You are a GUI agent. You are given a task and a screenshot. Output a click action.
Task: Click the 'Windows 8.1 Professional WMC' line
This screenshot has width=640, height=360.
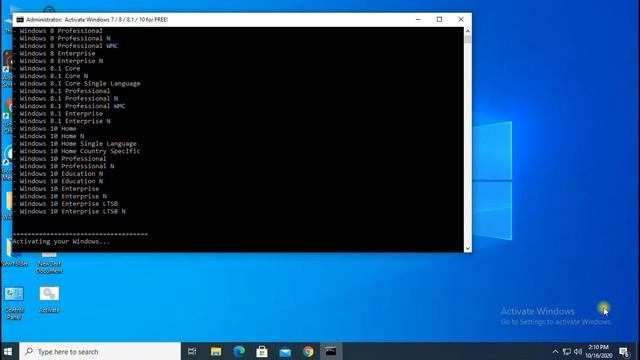pyautogui.click(x=72, y=106)
